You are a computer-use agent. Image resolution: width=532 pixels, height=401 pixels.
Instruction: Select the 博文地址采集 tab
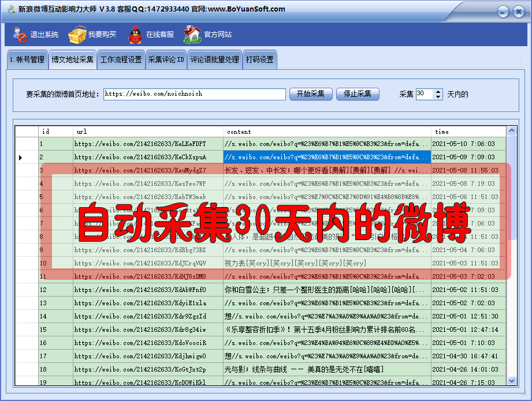click(x=73, y=59)
